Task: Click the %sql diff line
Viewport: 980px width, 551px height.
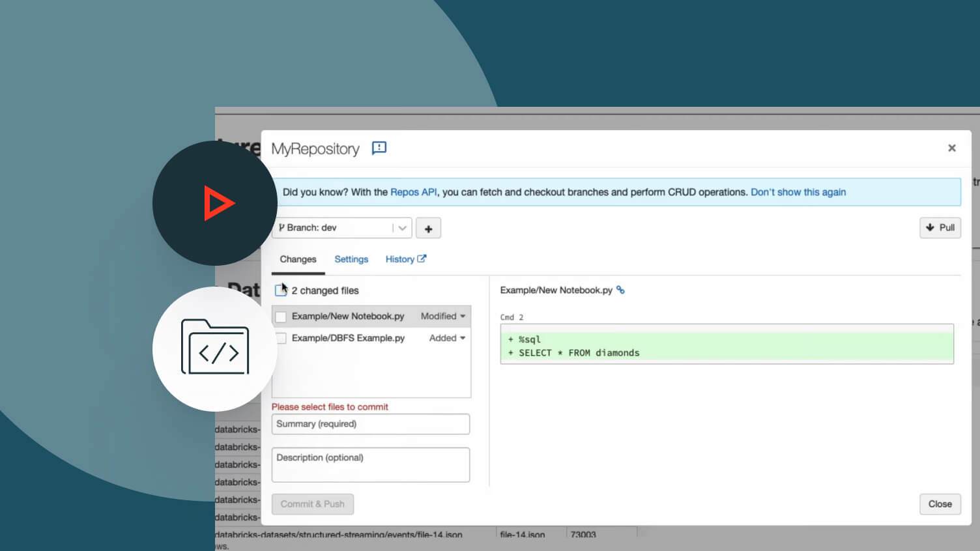Action: pos(727,339)
